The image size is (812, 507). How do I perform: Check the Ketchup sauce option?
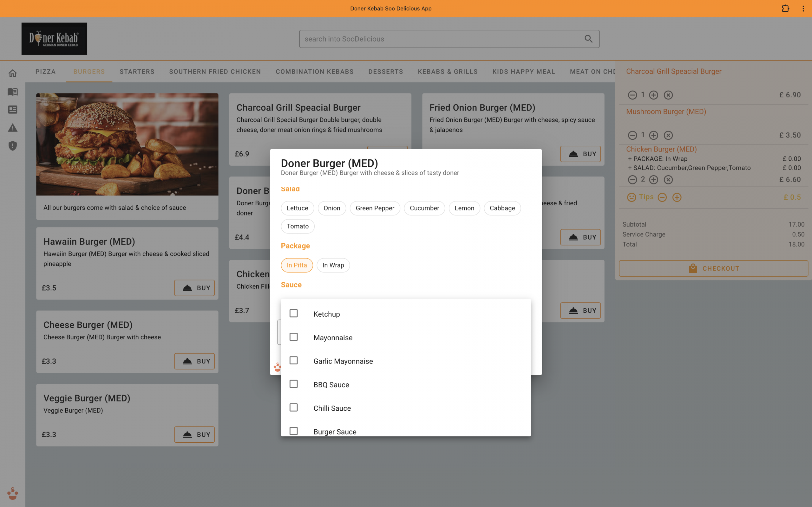[x=294, y=313]
